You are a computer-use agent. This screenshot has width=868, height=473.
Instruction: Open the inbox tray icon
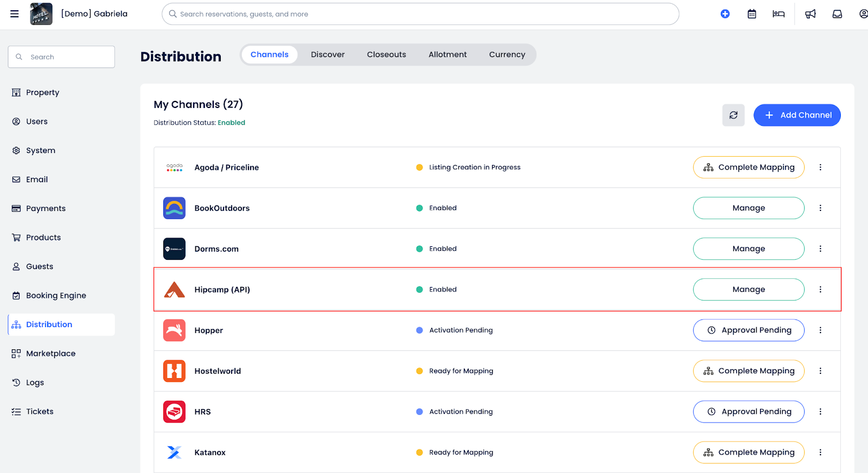point(837,14)
